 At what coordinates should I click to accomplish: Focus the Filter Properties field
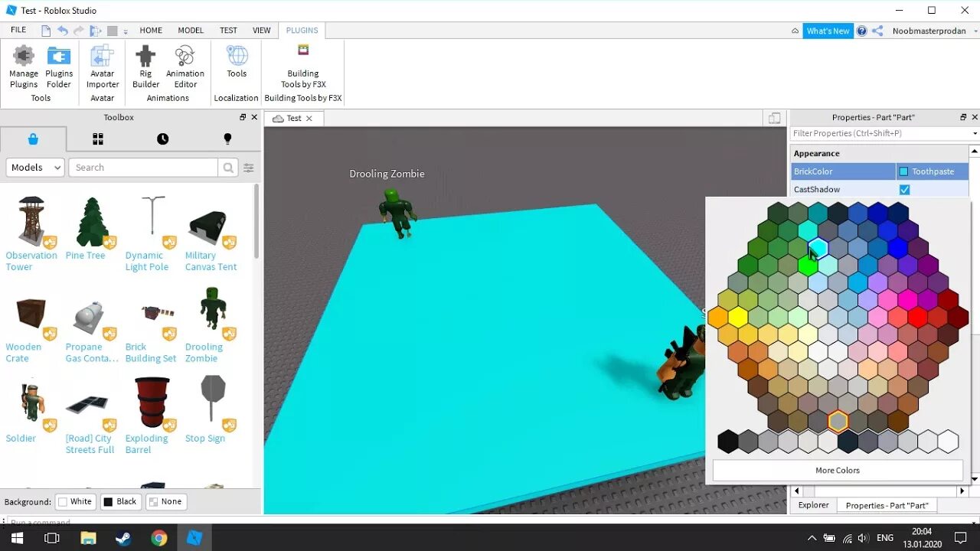coord(880,133)
